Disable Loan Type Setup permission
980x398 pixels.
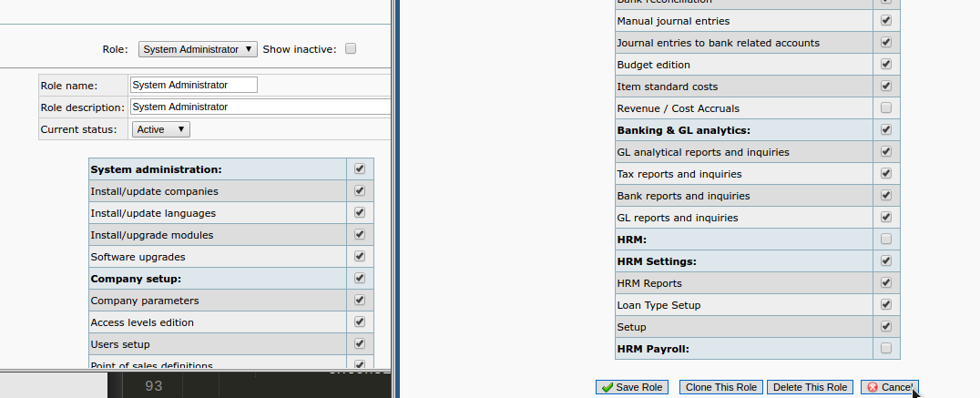tap(886, 305)
